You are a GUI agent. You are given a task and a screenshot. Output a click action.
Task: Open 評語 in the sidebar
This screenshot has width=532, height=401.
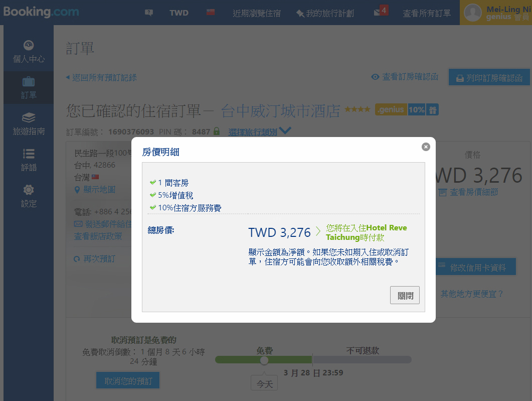[x=29, y=160]
